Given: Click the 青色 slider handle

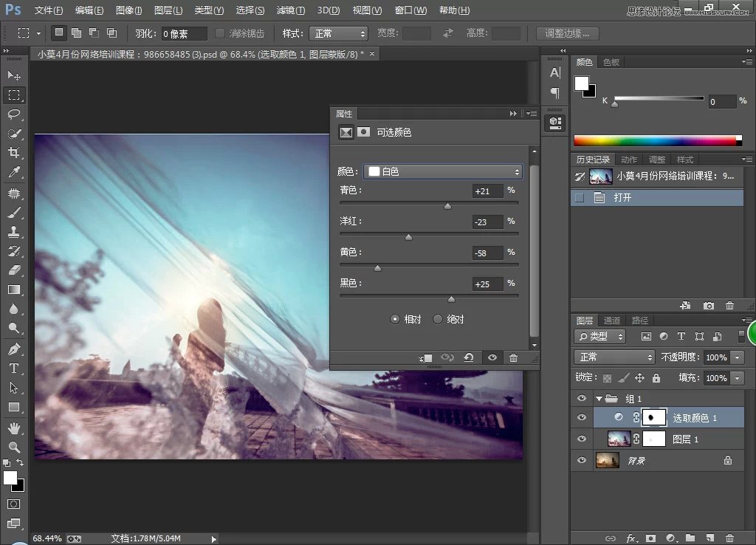Looking at the screenshot, I should pos(448,207).
